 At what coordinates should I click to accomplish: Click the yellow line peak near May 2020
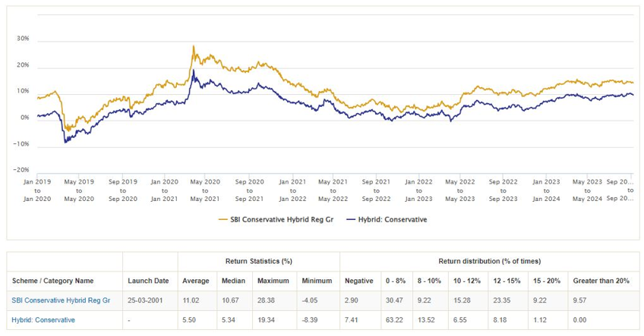[193, 46]
